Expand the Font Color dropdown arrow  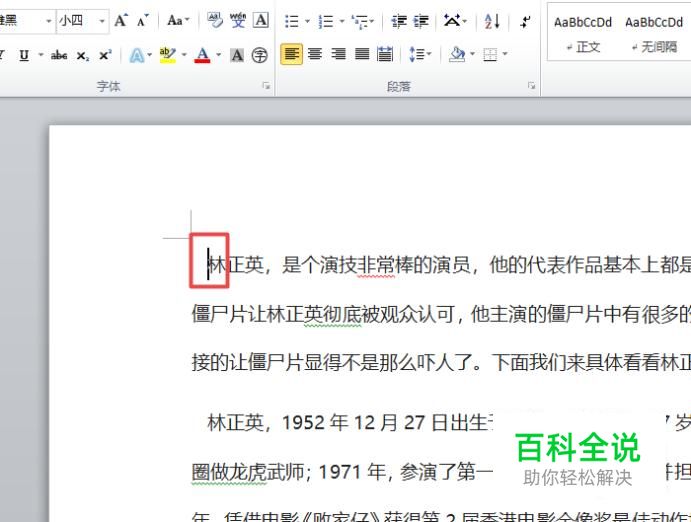tap(219, 56)
